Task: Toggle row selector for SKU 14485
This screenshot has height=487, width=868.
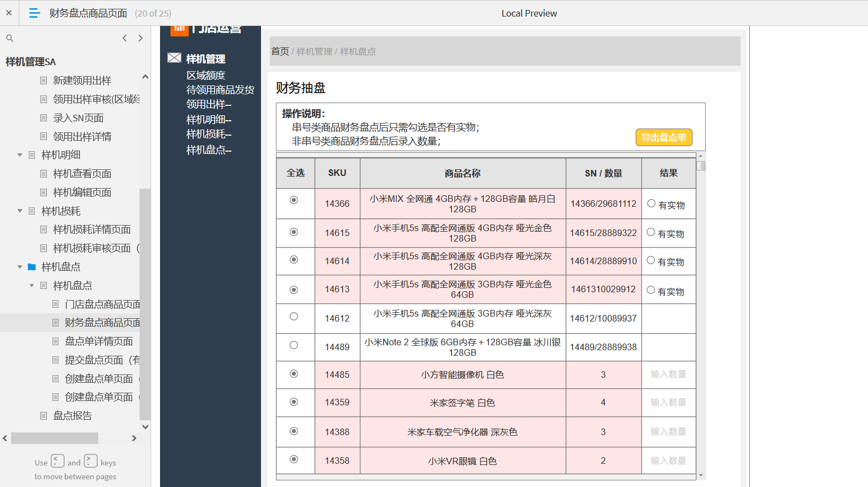Action: click(294, 374)
